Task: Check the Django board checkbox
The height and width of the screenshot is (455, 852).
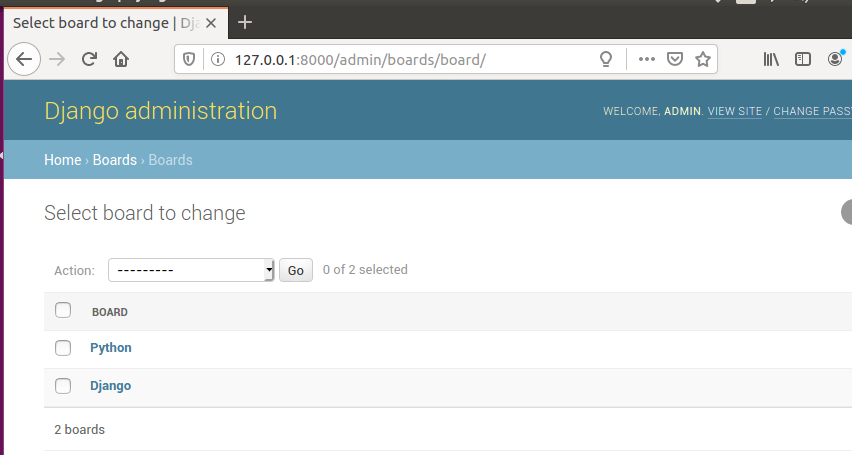Action: pos(63,386)
